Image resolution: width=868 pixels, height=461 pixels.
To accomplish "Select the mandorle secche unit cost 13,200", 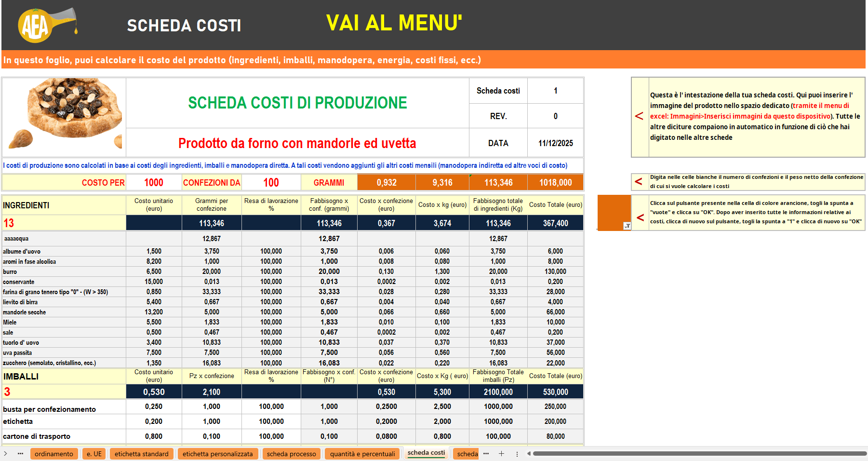I will coord(154,312).
